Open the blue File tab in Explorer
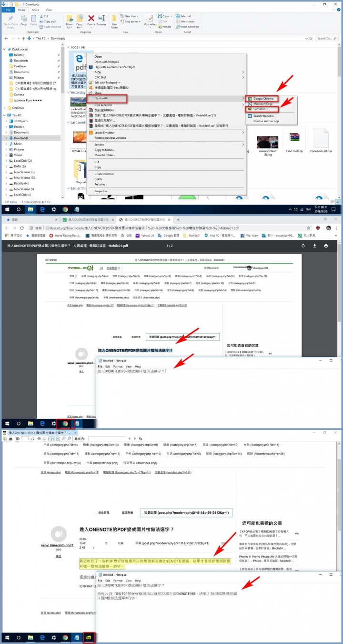 [7, 10]
